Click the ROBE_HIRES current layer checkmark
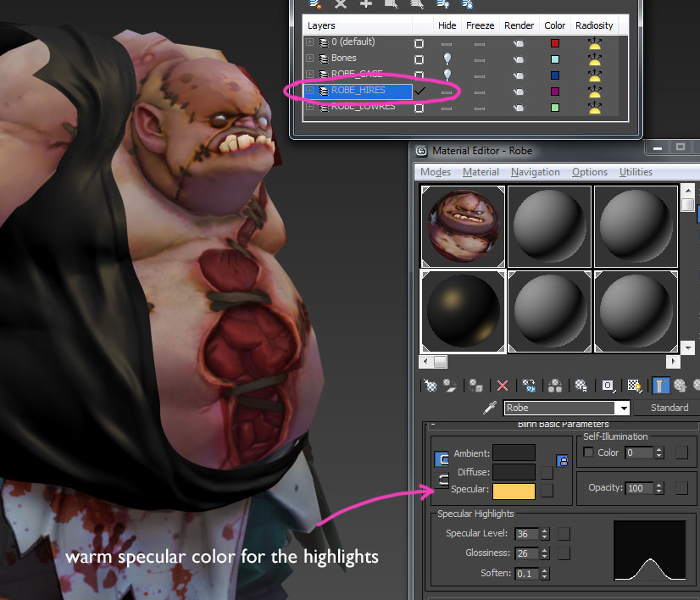The width and height of the screenshot is (700, 600). (419, 91)
